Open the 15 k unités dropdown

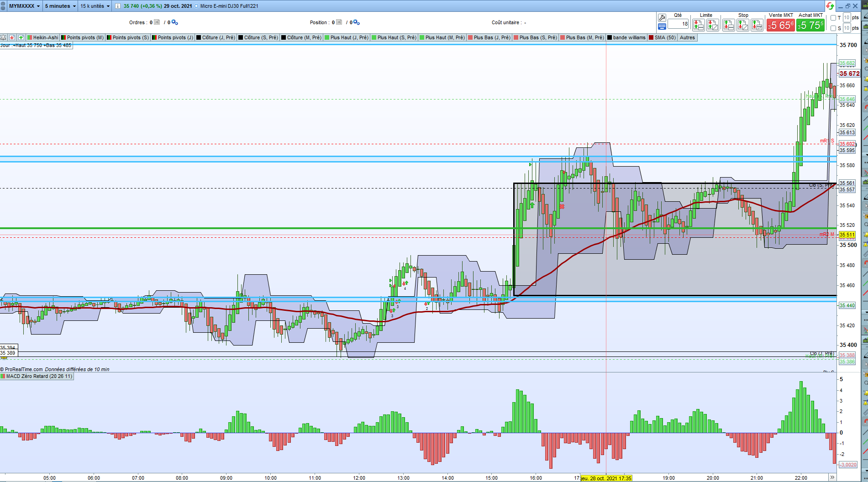(95, 6)
